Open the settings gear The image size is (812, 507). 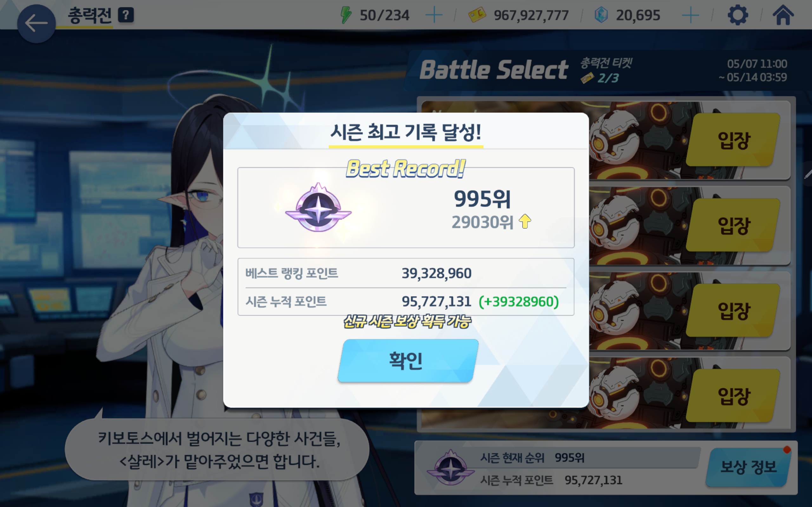[737, 15]
